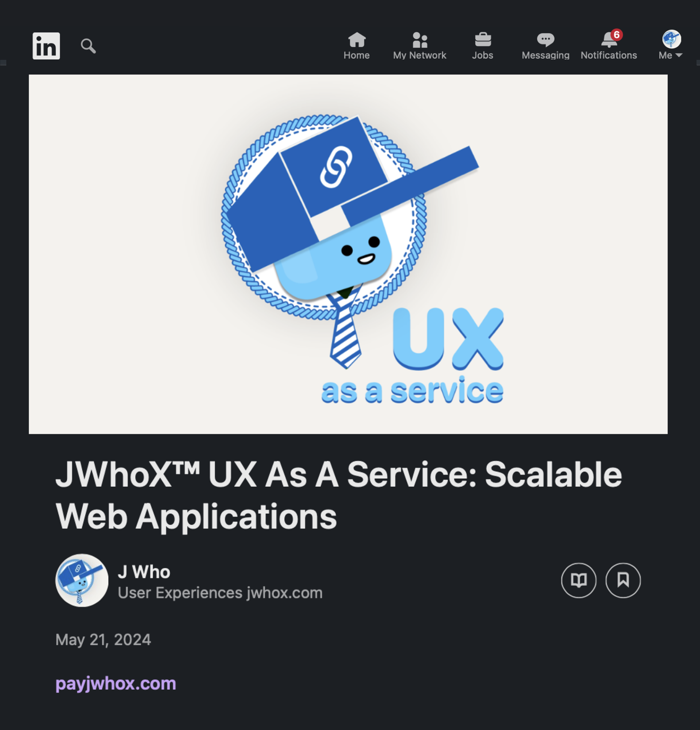Click the Me profile avatar

pos(671,39)
